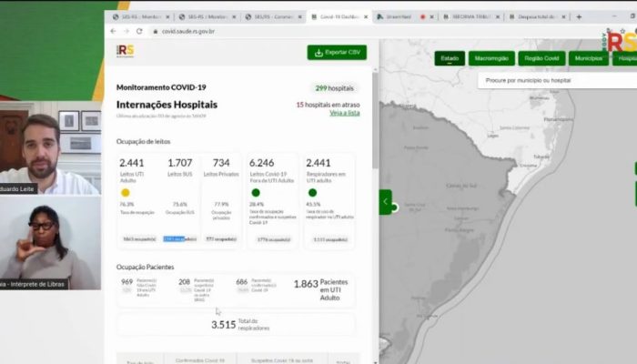
Task: Collapse side panel with green chevron
Action: pyautogui.click(x=386, y=201)
